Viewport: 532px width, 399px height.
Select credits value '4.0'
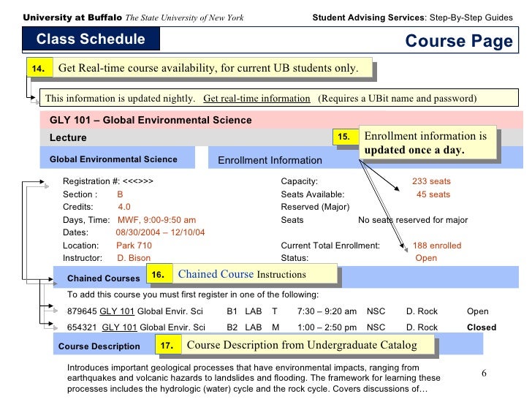pyautogui.click(x=124, y=207)
